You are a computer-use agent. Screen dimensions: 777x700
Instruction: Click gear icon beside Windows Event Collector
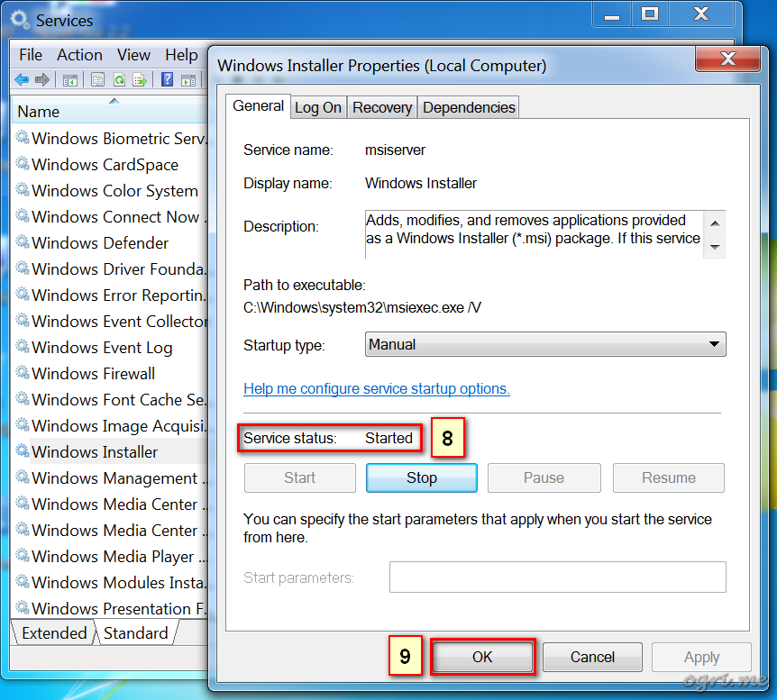click(x=23, y=320)
